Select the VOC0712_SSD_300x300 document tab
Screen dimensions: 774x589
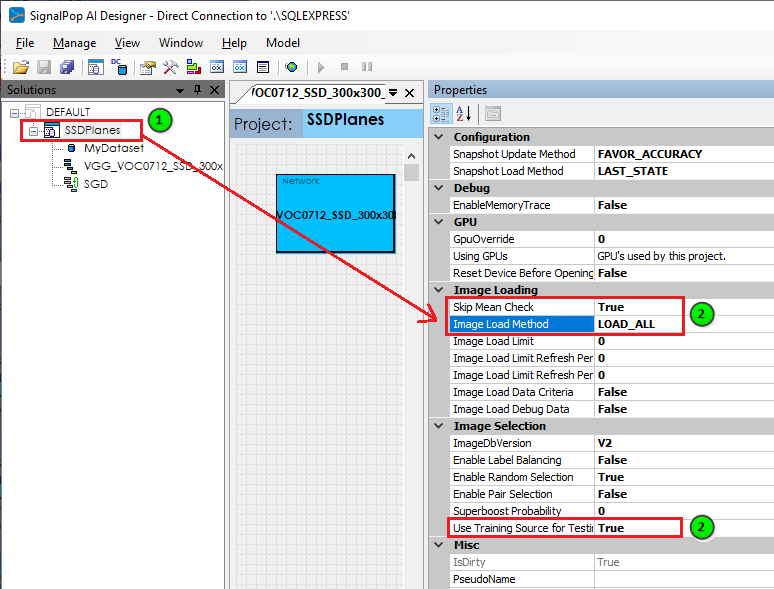click(316, 92)
